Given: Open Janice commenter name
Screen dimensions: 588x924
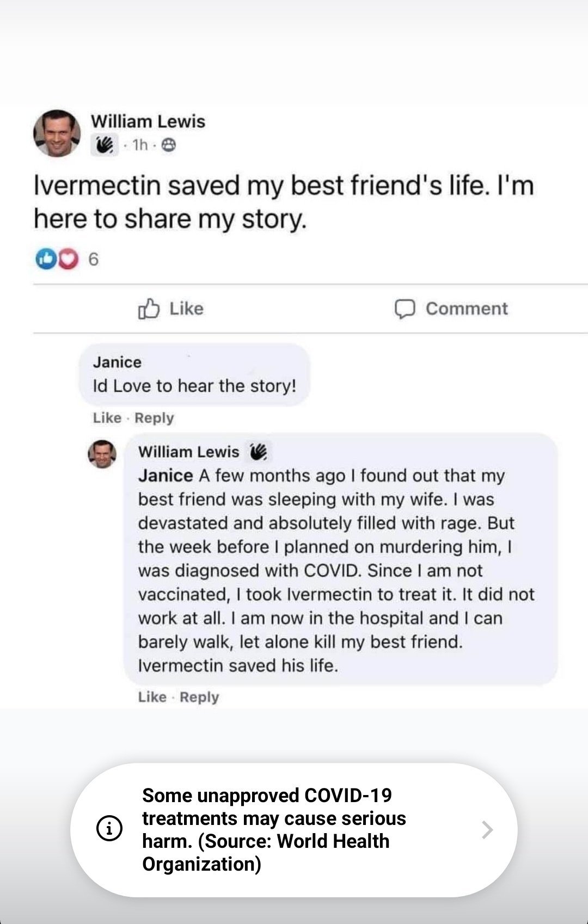Looking at the screenshot, I should [117, 362].
